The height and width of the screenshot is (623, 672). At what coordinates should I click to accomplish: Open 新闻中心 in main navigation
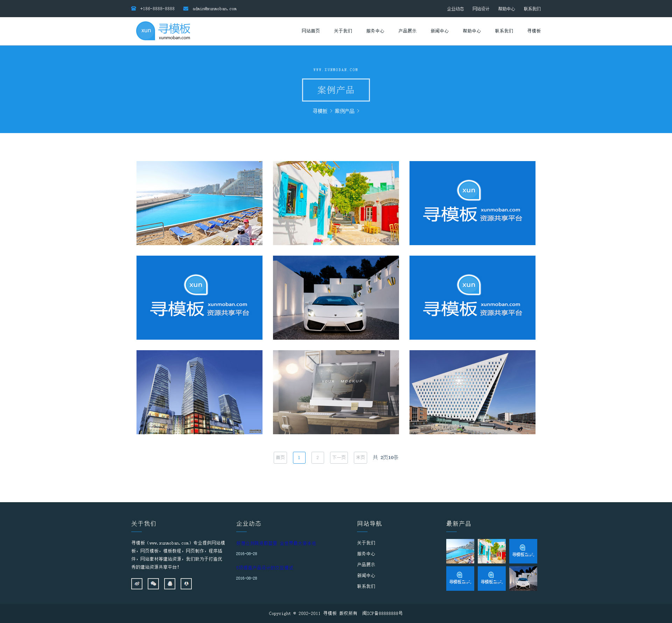tap(439, 31)
